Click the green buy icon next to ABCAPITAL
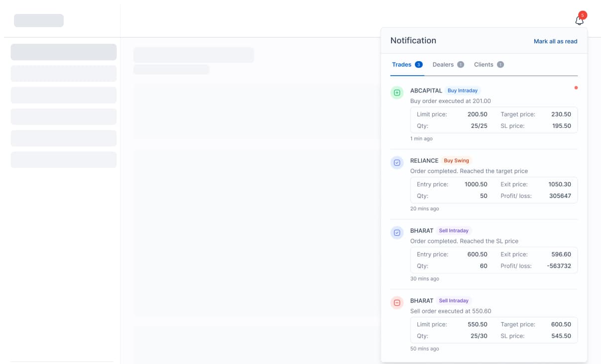 [x=397, y=92]
